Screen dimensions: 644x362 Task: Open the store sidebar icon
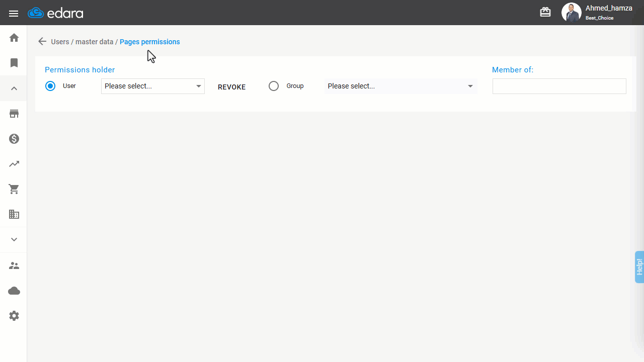pos(14,114)
